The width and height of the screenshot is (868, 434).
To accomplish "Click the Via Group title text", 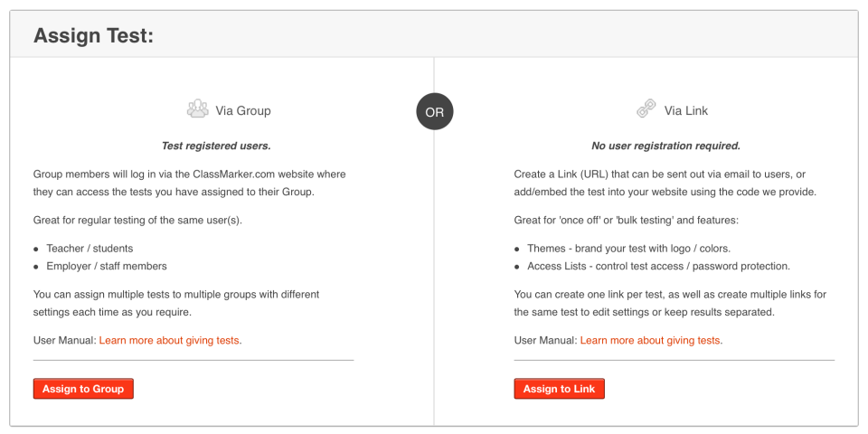I will point(242,110).
